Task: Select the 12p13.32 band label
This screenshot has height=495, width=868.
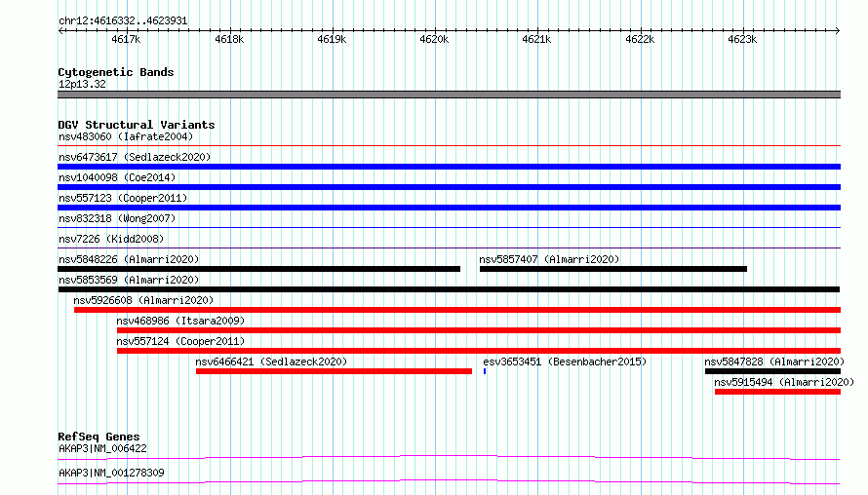Action: click(x=82, y=84)
